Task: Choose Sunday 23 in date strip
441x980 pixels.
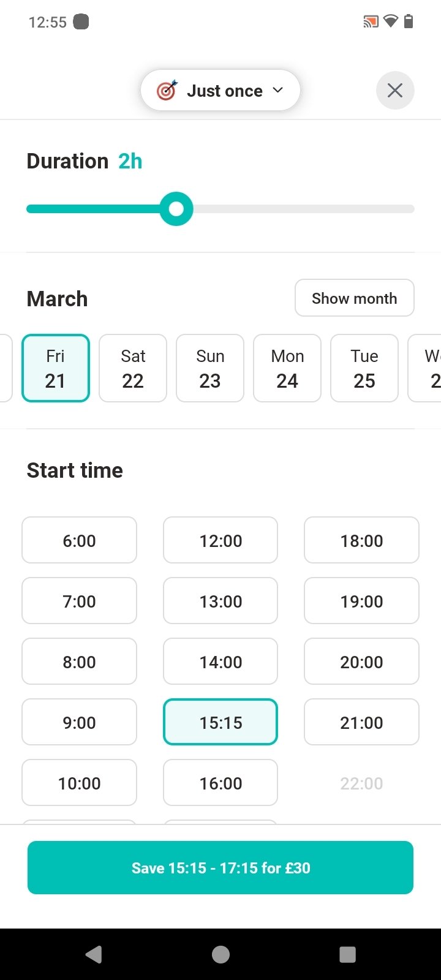Action: (210, 368)
